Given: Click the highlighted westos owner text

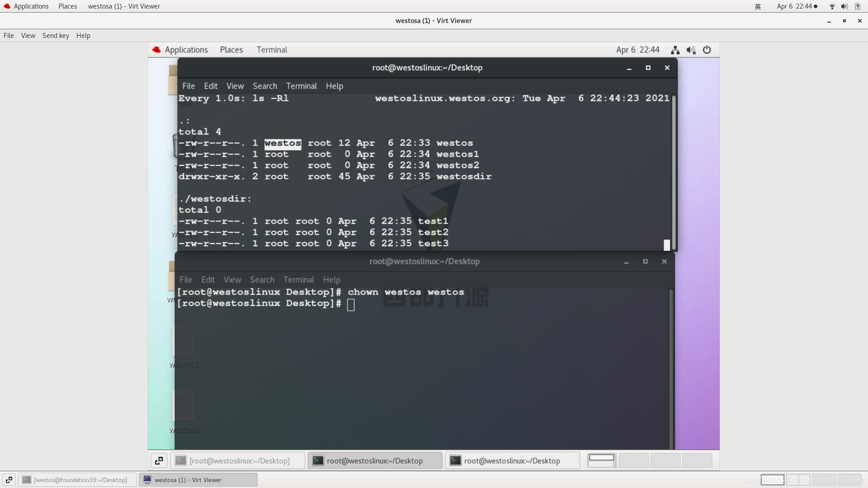Looking at the screenshot, I should click(x=283, y=143).
